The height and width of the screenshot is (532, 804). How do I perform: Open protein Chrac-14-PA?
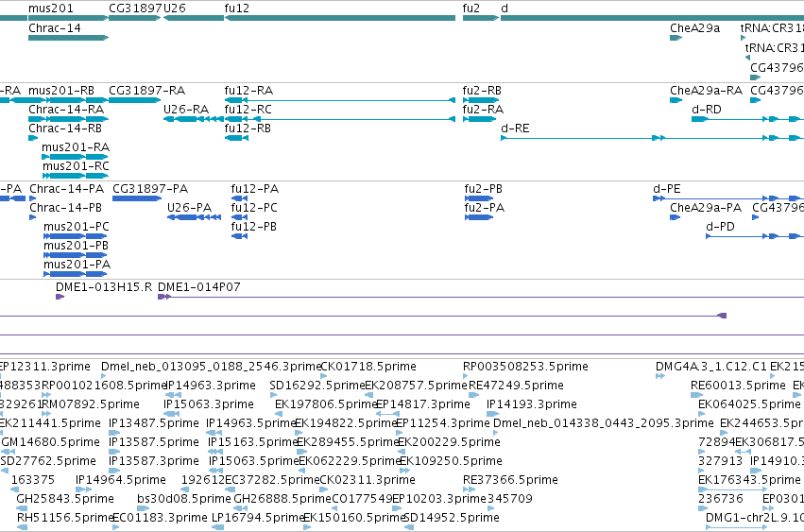pos(67,189)
